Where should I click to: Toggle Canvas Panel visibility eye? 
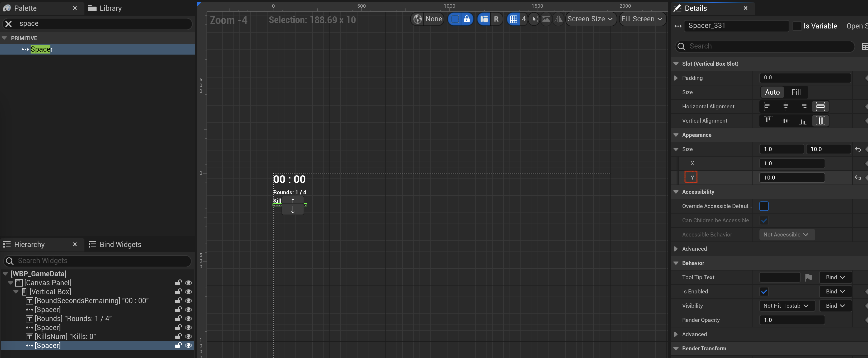click(188, 283)
